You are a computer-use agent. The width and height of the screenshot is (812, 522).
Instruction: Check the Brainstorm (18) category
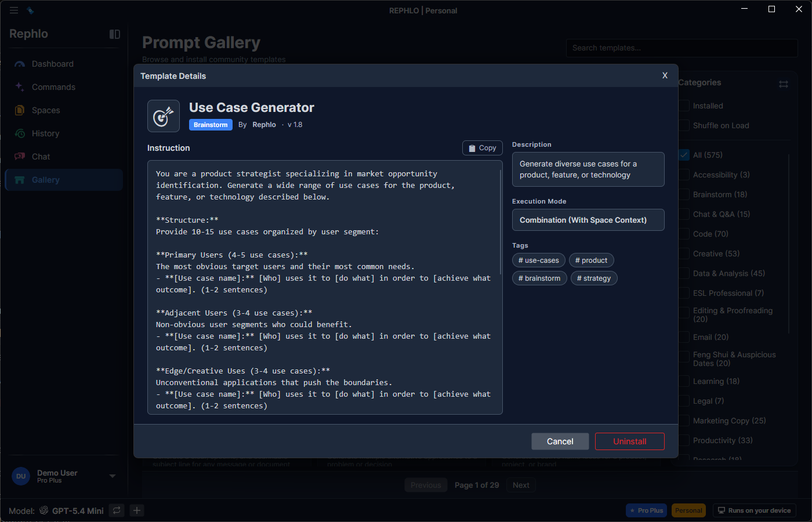(684, 194)
